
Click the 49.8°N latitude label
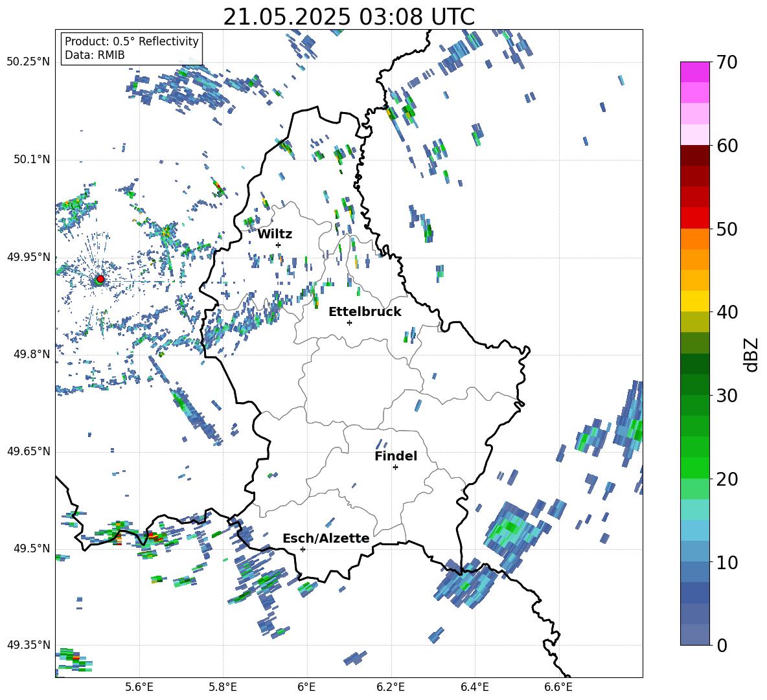coord(32,354)
